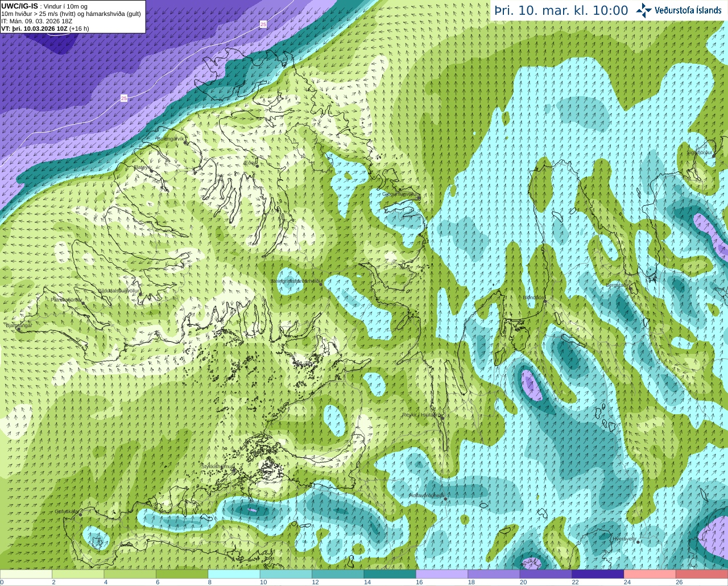728x586 pixels.
Task: Click the 4–6 m/s legend swatch
Action: point(130,574)
